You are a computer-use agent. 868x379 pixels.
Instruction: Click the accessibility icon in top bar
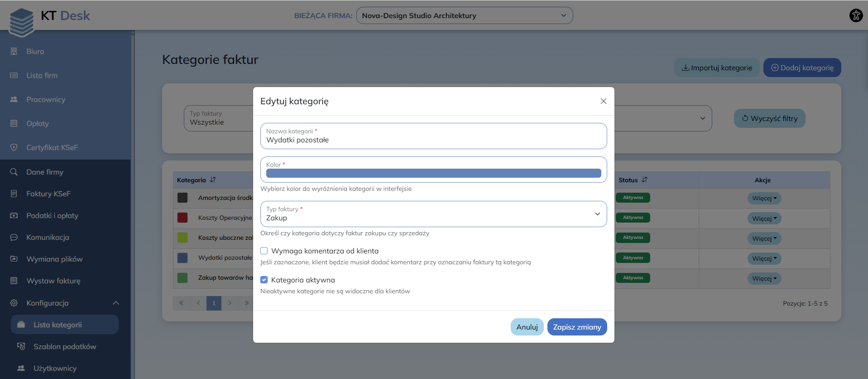856,15
